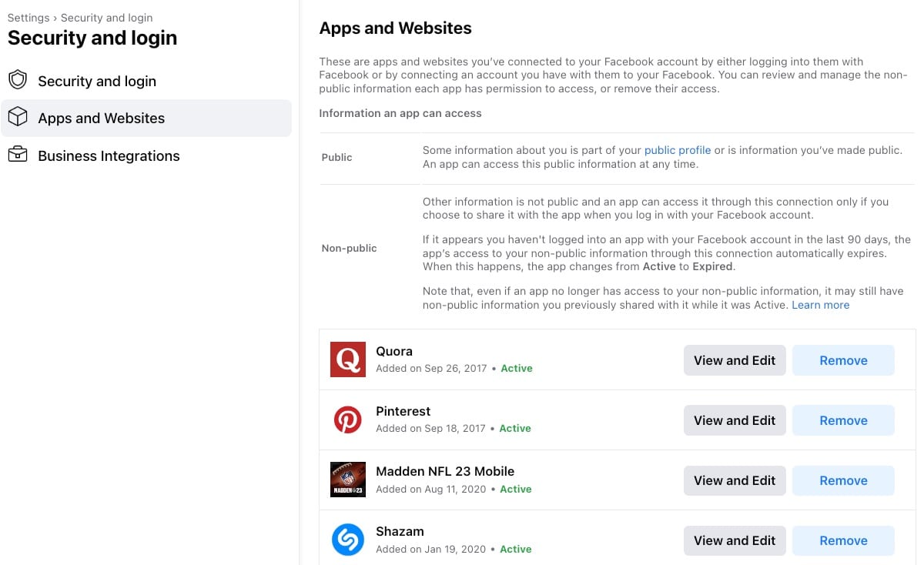Click the Shazam app name
The height and width of the screenshot is (565, 924).
tap(400, 531)
